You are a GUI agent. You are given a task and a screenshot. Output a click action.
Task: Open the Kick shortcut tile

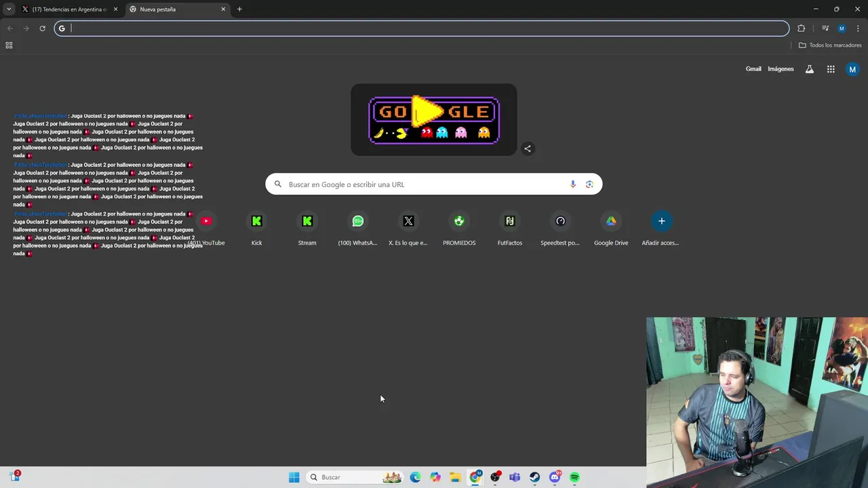pyautogui.click(x=256, y=228)
